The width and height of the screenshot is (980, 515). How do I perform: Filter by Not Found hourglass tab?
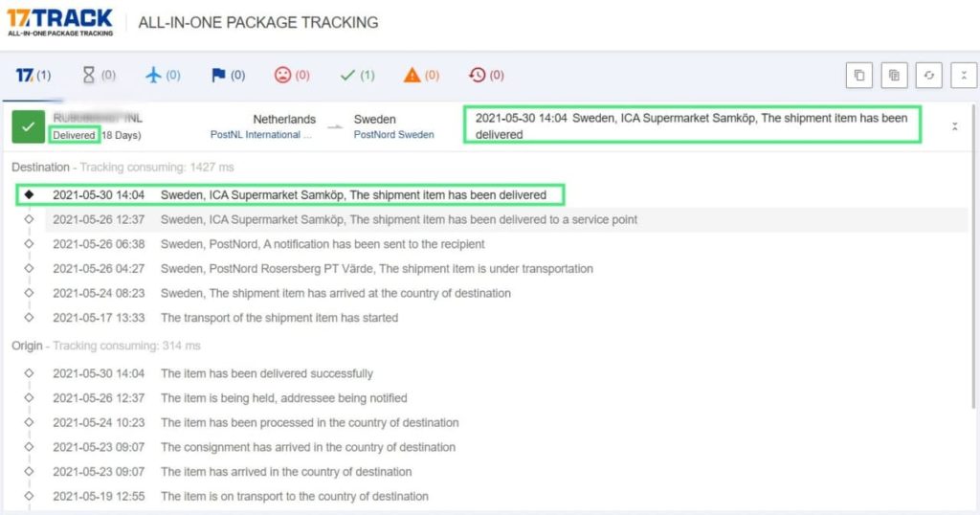point(99,75)
